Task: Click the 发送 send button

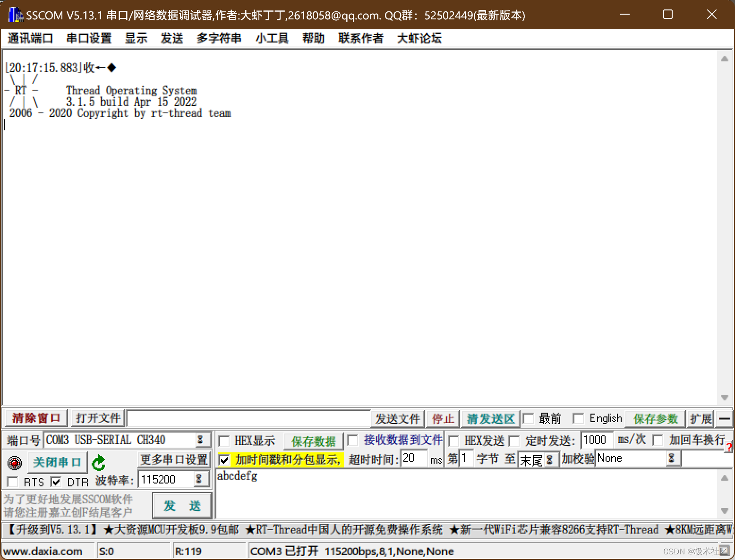Action: click(x=182, y=506)
